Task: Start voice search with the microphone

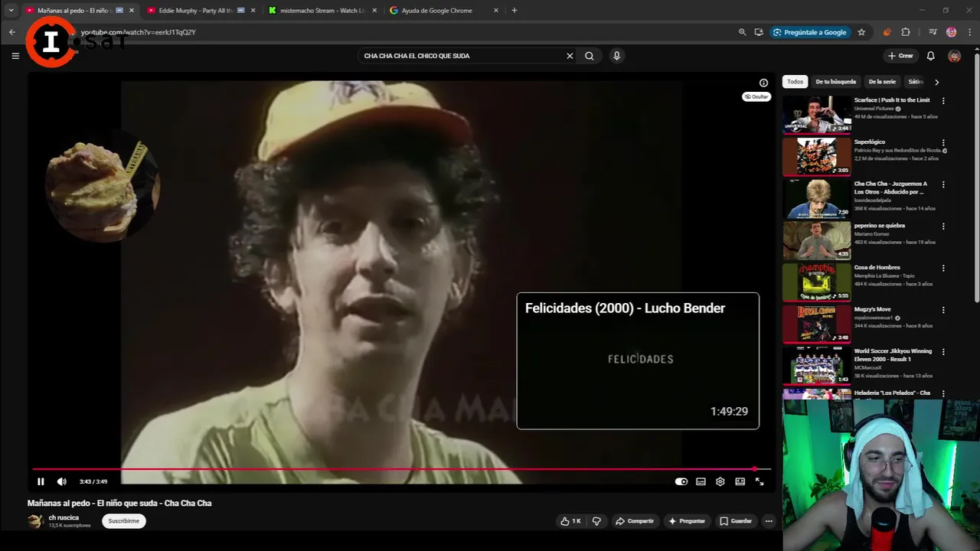Action: tap(616, 56)
